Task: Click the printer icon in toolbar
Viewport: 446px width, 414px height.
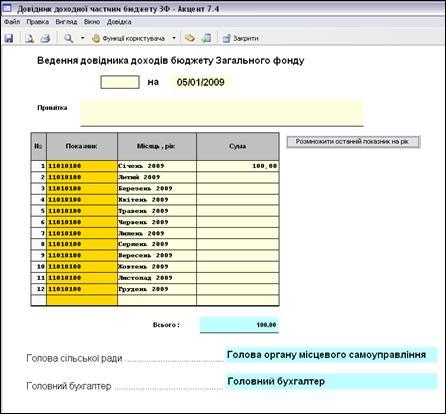Action: (45, 38)
